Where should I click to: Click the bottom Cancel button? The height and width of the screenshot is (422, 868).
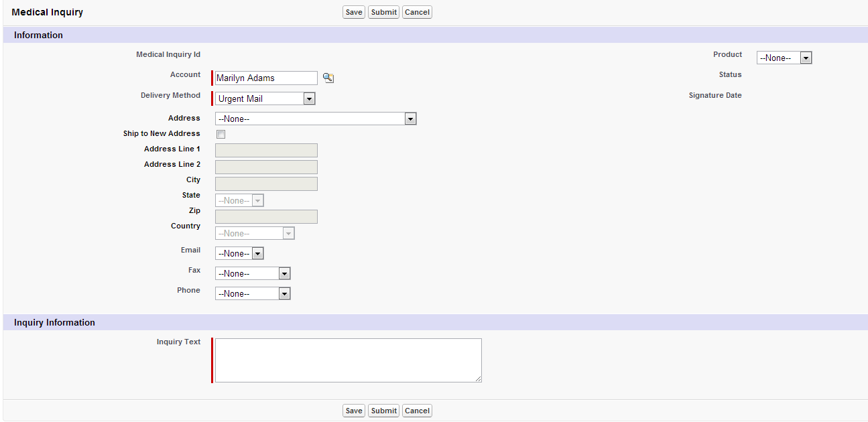tap(417, 411)
